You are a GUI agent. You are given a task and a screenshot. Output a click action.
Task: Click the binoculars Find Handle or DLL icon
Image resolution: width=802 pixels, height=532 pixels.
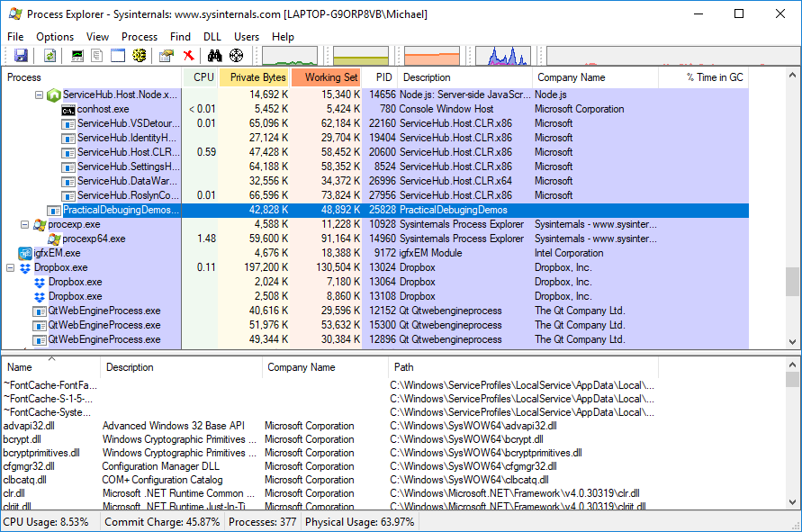tap(215, 55)
